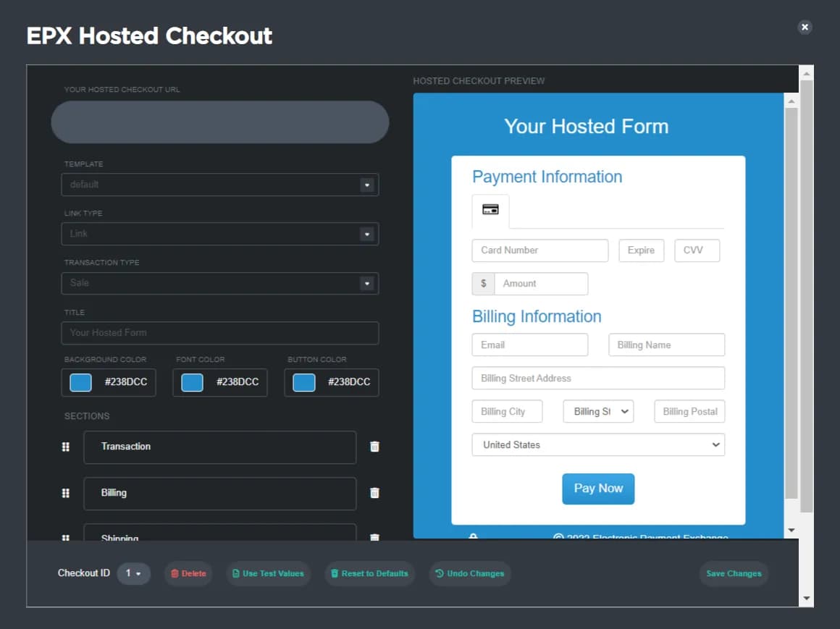This screenshot has width=840, height=629.
Task: Click the Title input field
Action: (x=219, y=333)
